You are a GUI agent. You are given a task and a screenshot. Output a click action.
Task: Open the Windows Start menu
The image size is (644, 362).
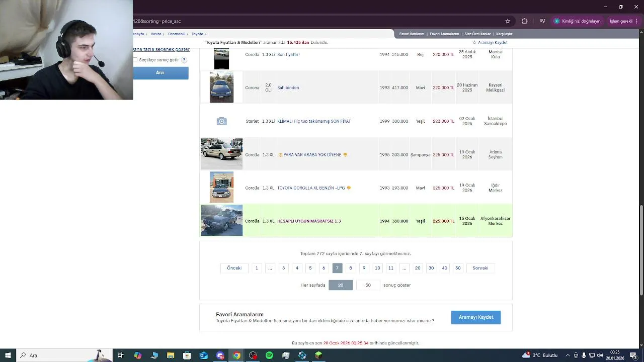coord(8,355)
